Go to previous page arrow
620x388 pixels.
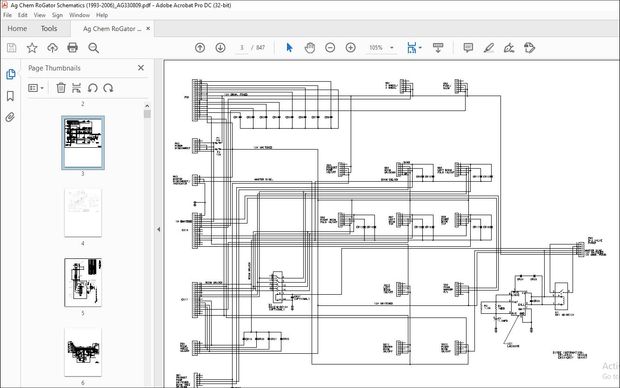point(200,48)
